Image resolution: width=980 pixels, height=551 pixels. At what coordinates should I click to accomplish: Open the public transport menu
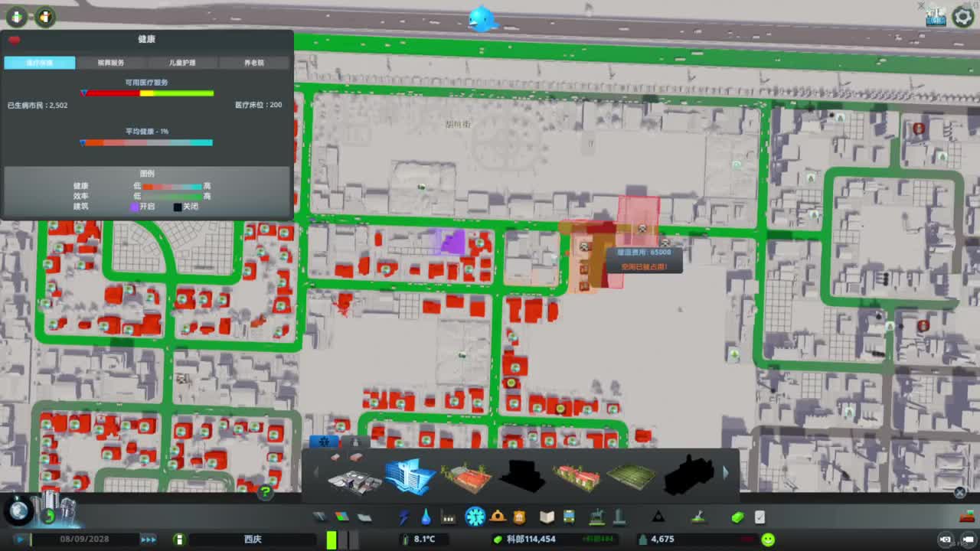click(x=569, y=517)
